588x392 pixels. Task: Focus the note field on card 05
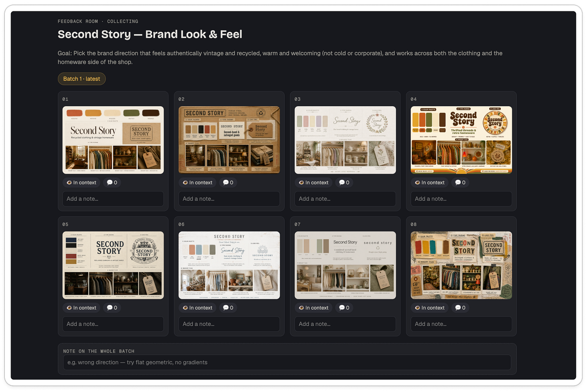click(x=113, y=324)
